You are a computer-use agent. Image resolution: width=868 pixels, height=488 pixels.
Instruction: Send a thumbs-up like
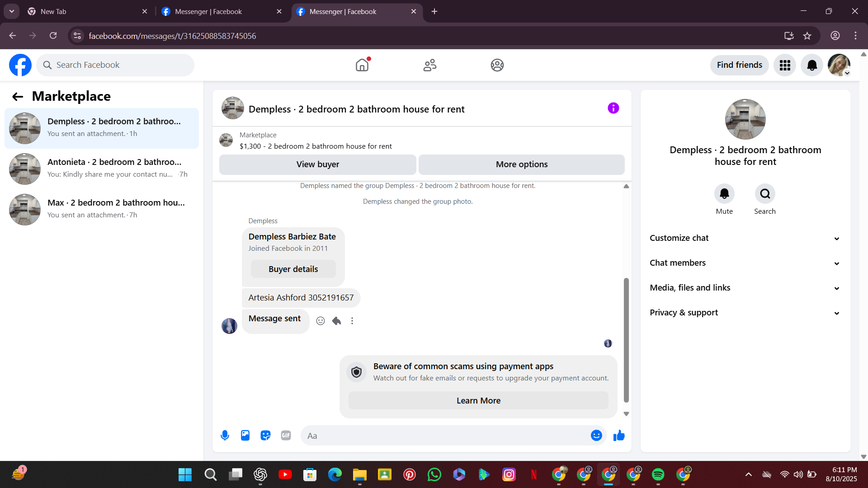pos(619,436)
